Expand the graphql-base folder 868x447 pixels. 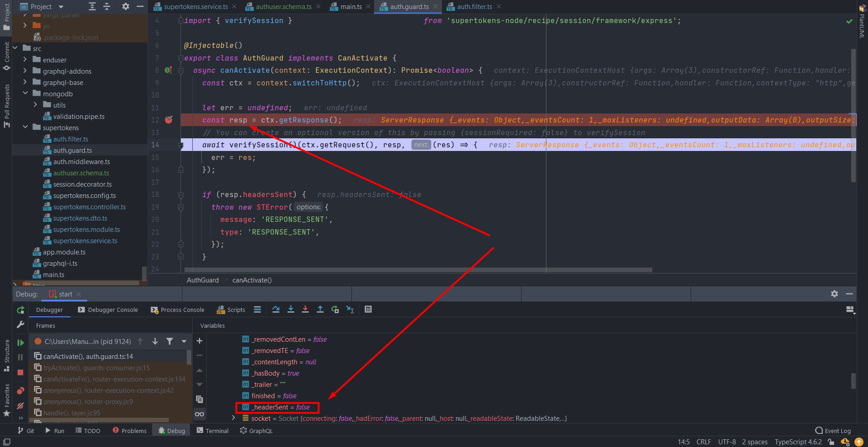pyautogui.click(x=25, y=82)
